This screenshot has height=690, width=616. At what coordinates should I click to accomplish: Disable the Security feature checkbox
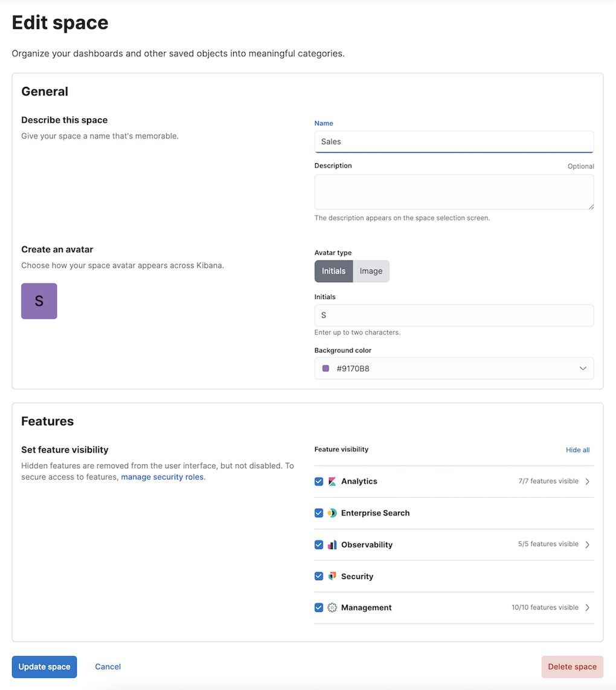319,576
